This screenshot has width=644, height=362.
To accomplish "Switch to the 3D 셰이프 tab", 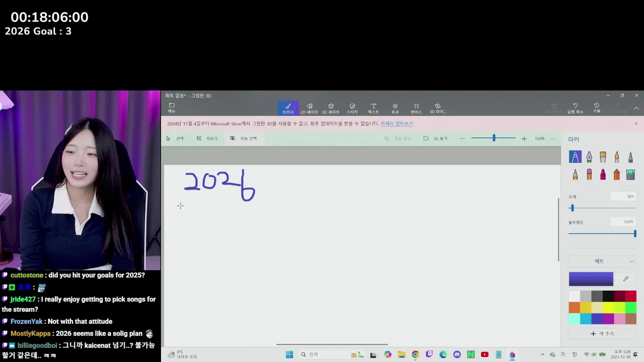I will pos(331,108).
